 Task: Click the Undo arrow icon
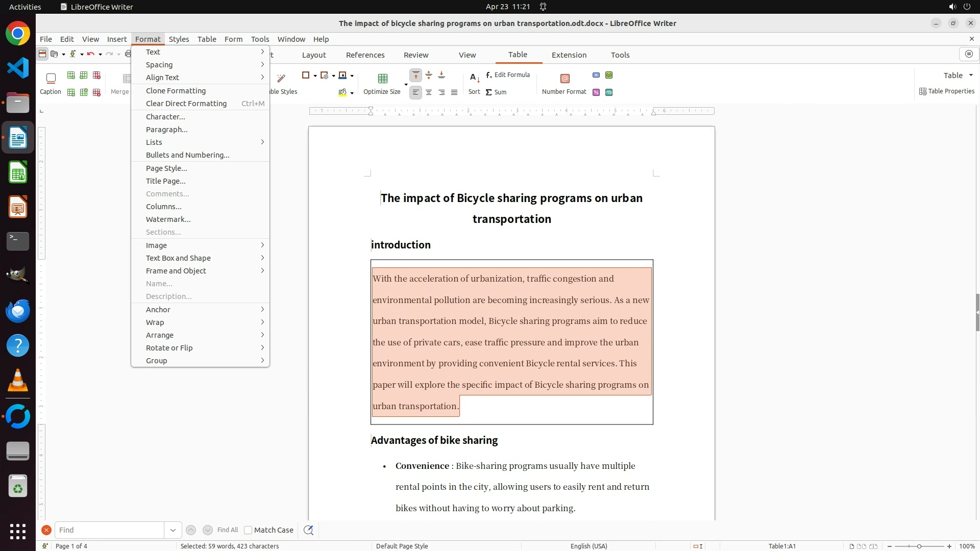click(x=90, y=54)
